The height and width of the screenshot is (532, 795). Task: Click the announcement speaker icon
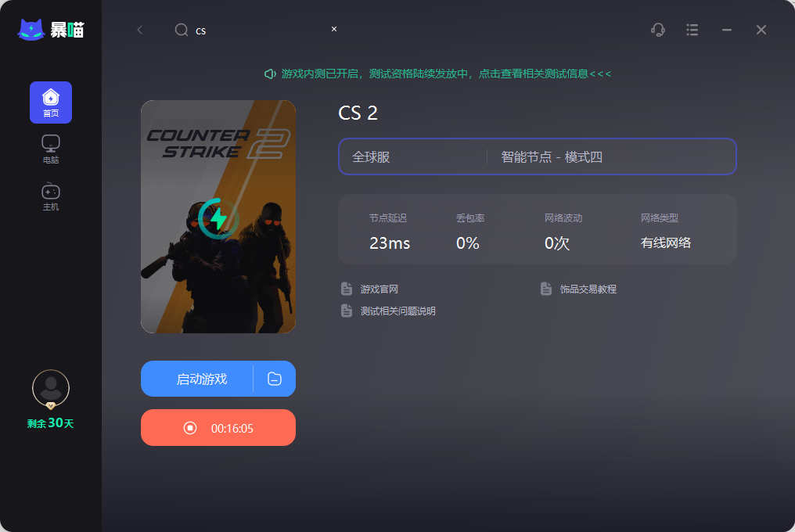[x=270, y=74]
